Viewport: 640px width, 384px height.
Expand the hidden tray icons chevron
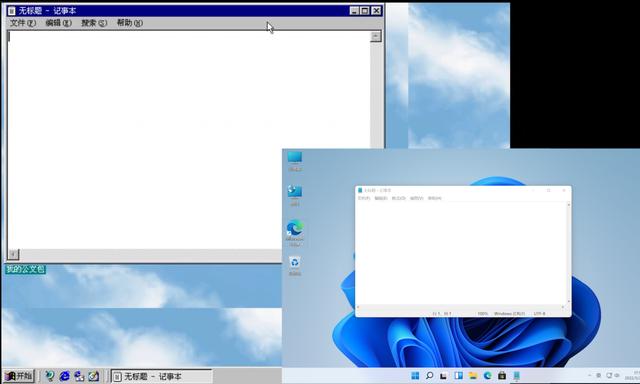pos(589,375)
